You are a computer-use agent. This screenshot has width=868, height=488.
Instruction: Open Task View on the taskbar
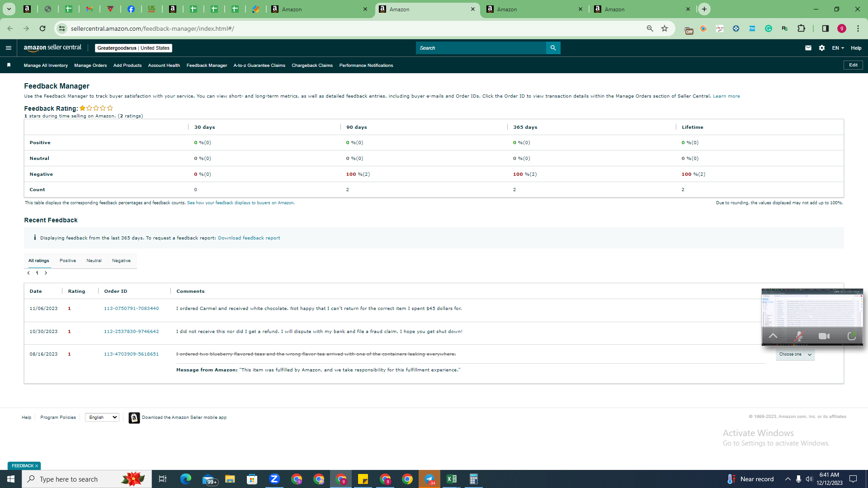(163, 479)
